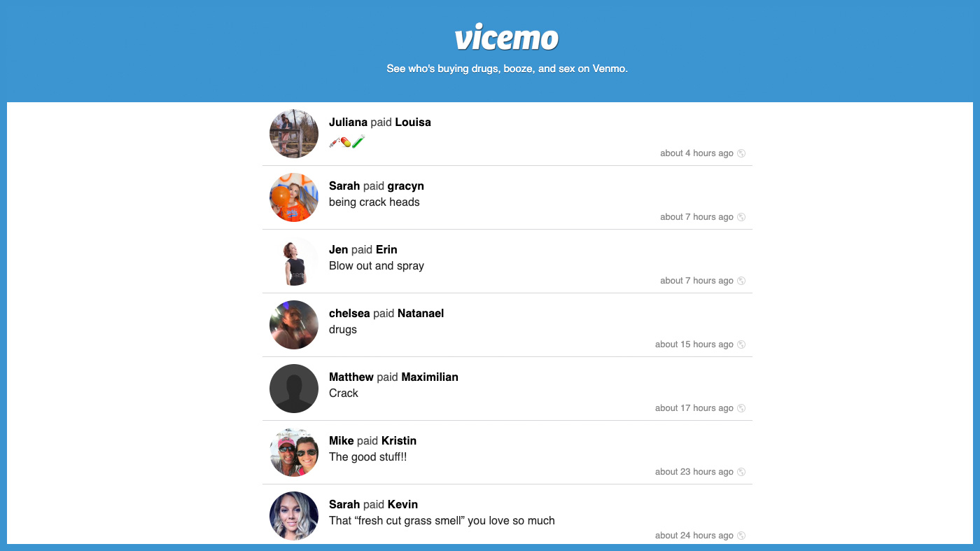Screen dimensions: 980x551
Task: Click the sender name Mike
Action: pyautogui.click(x=342, y=440)
